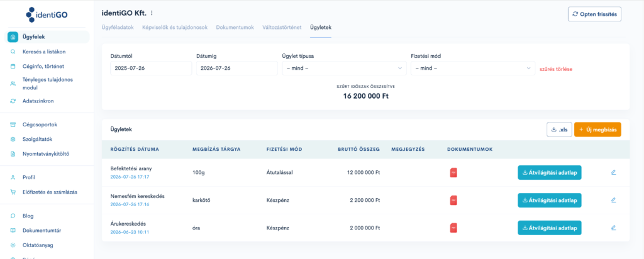
Task: Open Nyomtatványkitöltő menu item
Action: point(47,155)
